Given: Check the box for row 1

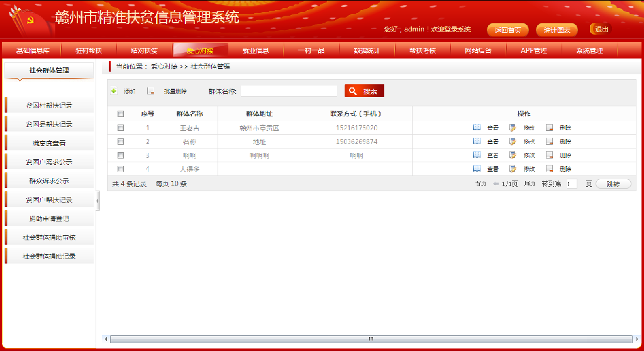Looking at the screenshot, I should 120,128.
